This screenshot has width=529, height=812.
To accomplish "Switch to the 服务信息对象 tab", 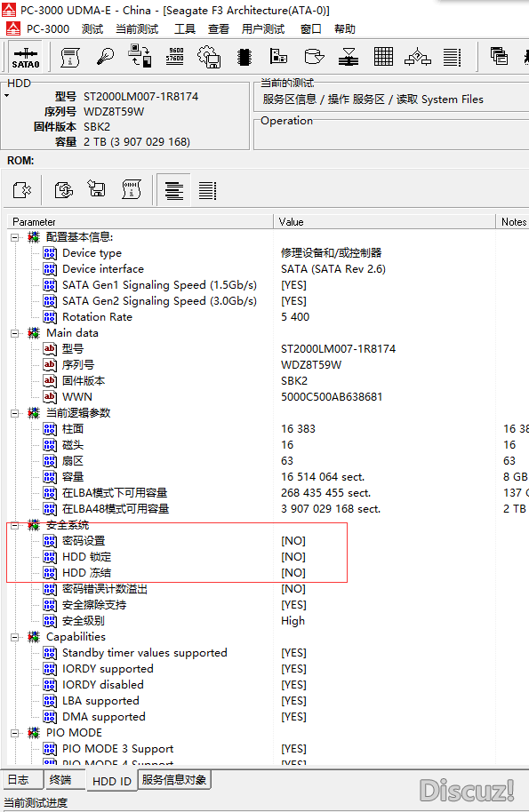I will [174, 780].
